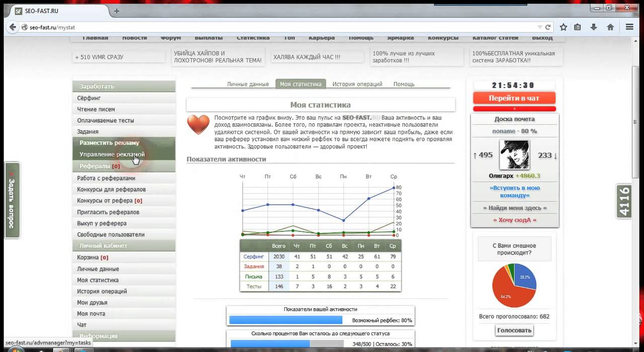
Task: Select Управление рекламой in the sidebar
Action: (x=112, y=154)
